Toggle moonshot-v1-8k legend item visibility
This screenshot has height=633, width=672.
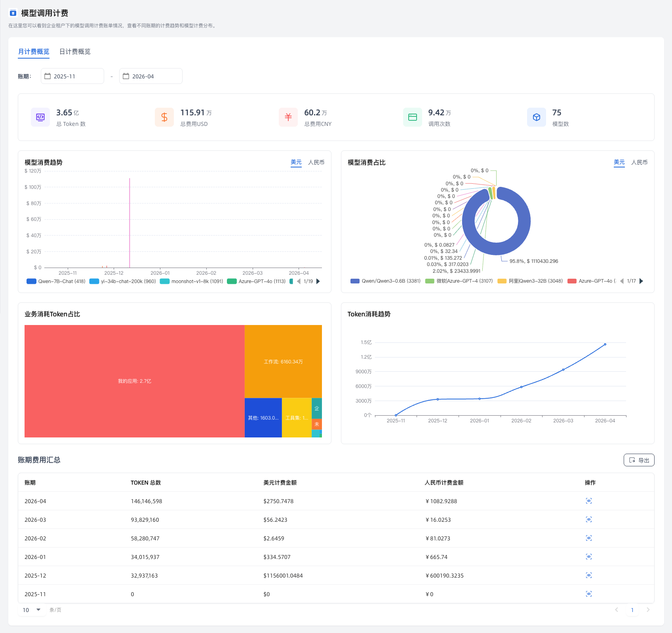click(x=191, y=281)
